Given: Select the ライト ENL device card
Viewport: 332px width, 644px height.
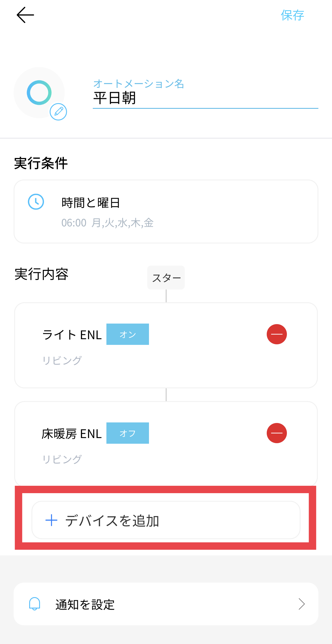Looking at the screenshot, I should 166,345.
